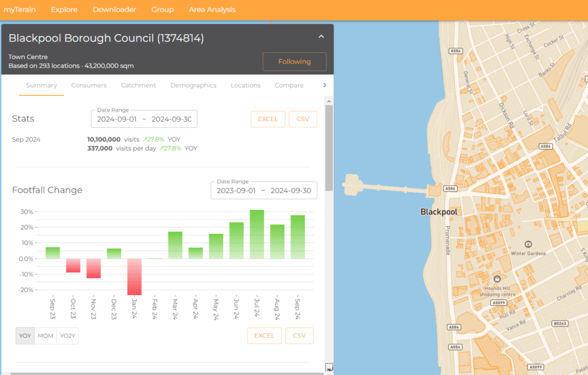Click the 'Footfall Change' heading
Viewport: 588px width, 375px height.
pos(47,190)
